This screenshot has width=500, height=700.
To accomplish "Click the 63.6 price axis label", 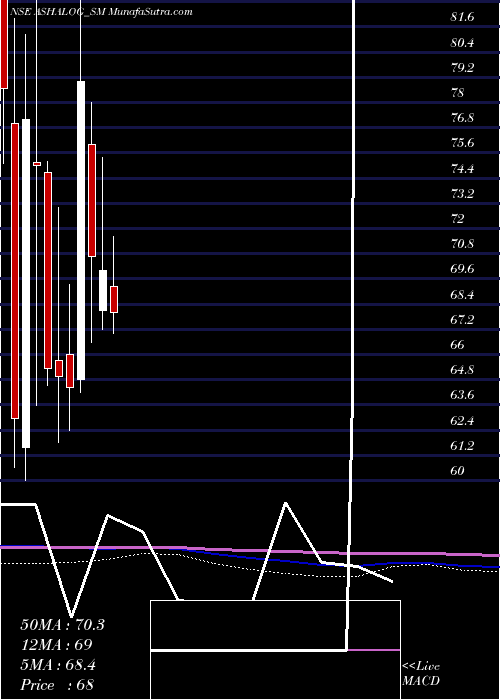I will coord(462,395).
